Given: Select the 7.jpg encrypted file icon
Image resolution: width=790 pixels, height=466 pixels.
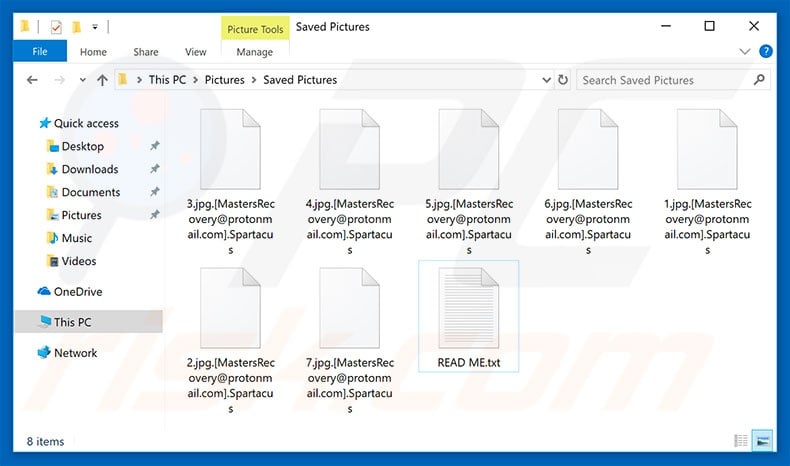Looking at the screenshot, I should tap(349, 308).
